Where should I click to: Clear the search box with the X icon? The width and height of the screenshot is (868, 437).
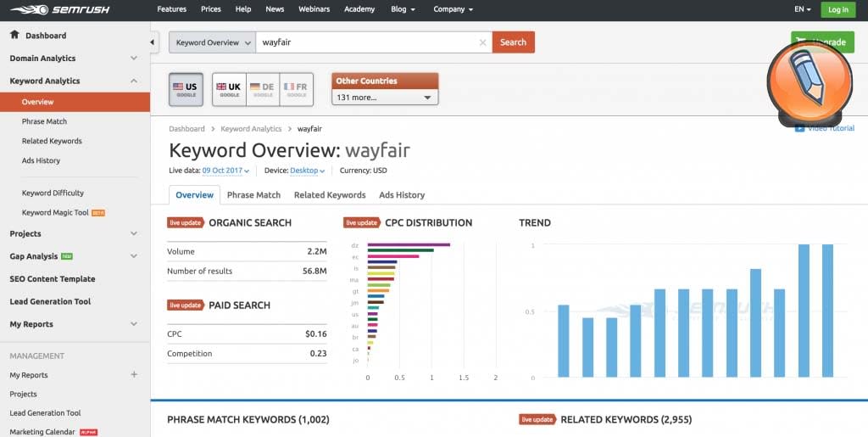(482, 42)
